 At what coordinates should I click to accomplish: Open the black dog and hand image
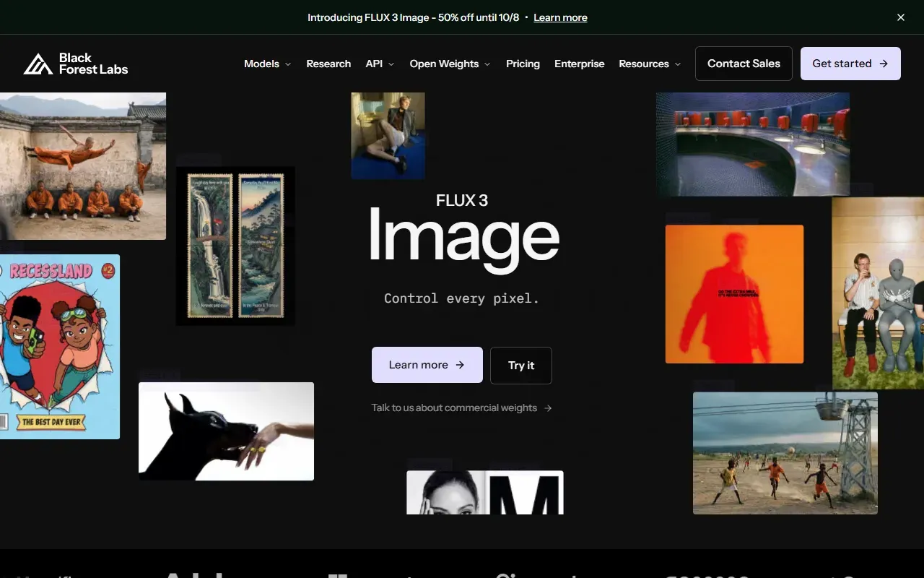click(226, 431)
